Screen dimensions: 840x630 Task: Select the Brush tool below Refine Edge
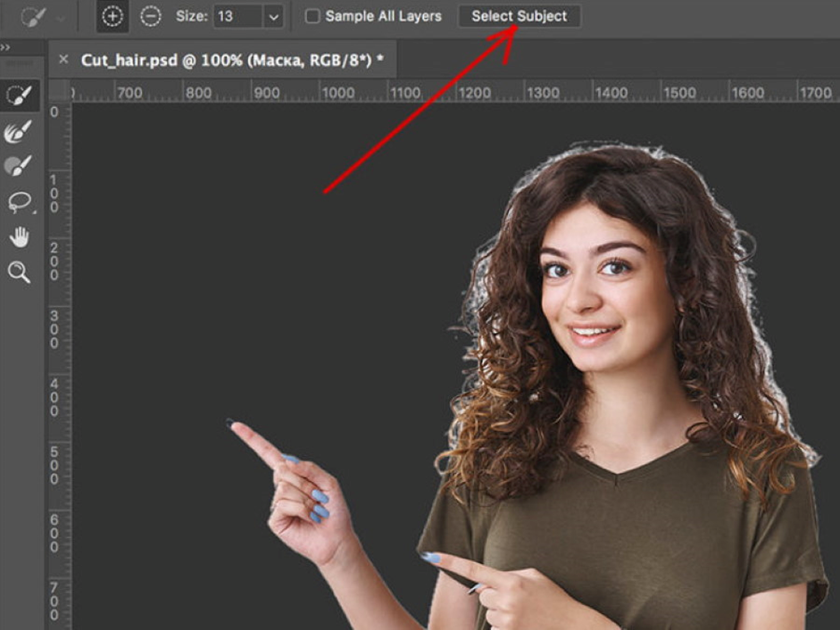19,166
